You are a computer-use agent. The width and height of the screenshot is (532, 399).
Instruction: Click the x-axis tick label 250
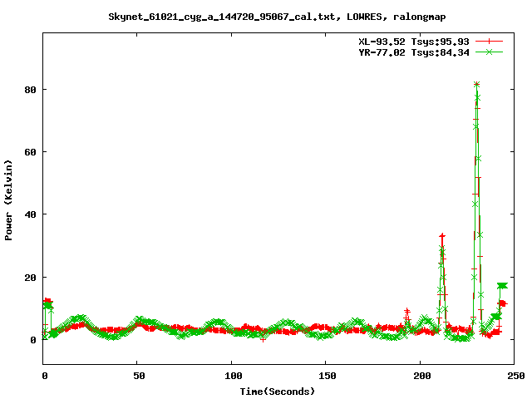514,377
